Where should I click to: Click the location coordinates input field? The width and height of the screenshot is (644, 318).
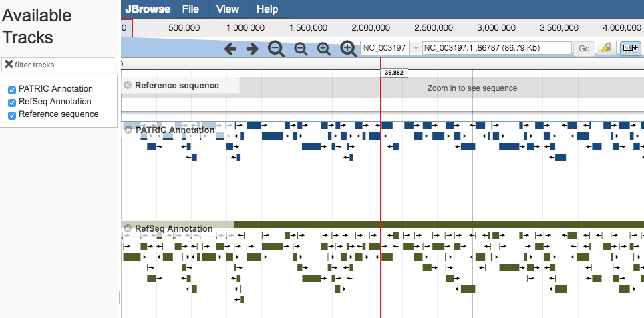pos(497,48)
